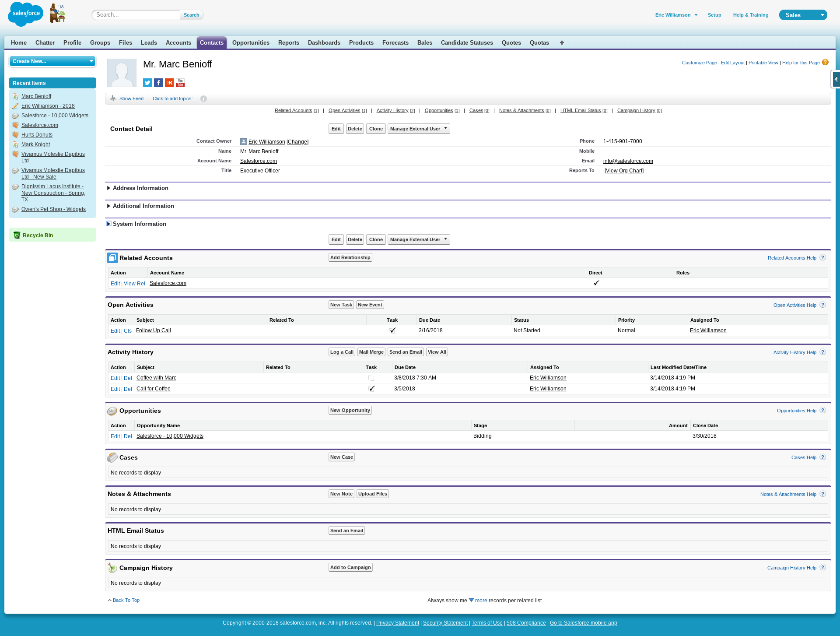Open the info@salesforce.com email link
The height and width of the screenshot is (636, 840).
point(628,161)
